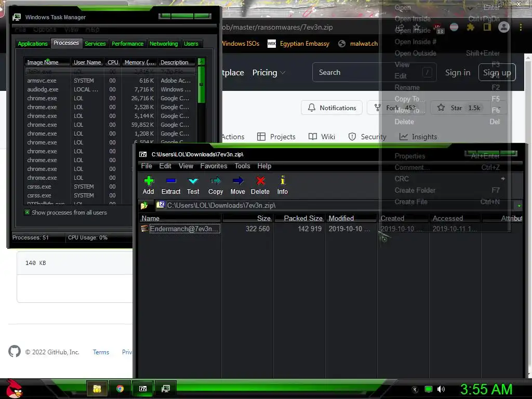Switch to Task Manager taskbar button
Screen dimensions: 532x399
tap(166, 389)
